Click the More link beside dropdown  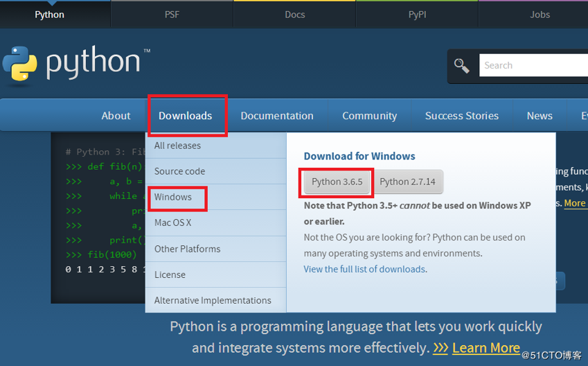(575, 203)
